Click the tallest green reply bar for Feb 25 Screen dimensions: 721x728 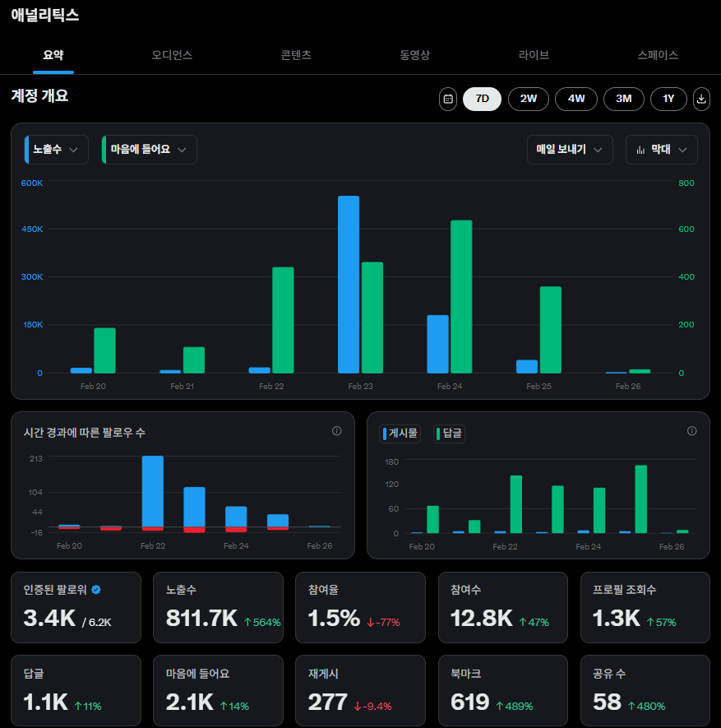pos(640,499)
